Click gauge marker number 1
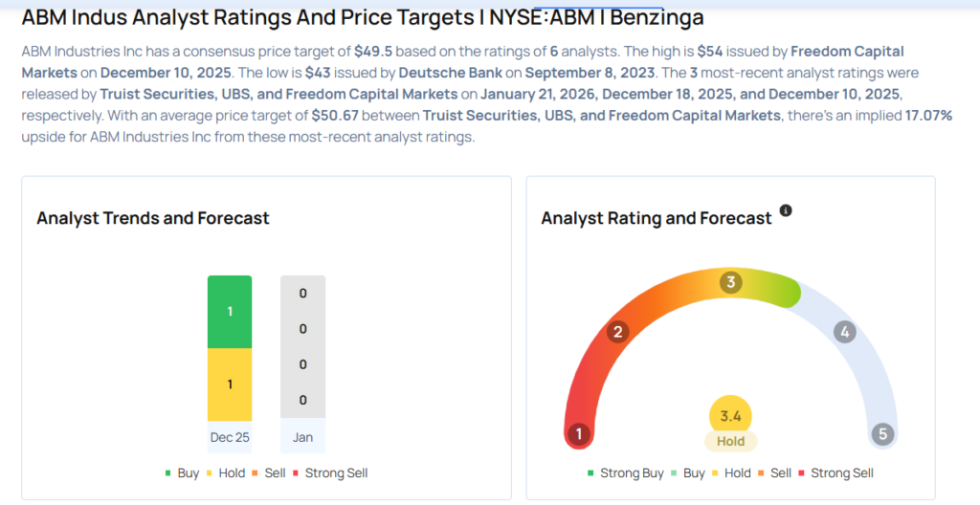Image resolution: width=980 pixels, height=505 pixels. (x=577, y=434)
